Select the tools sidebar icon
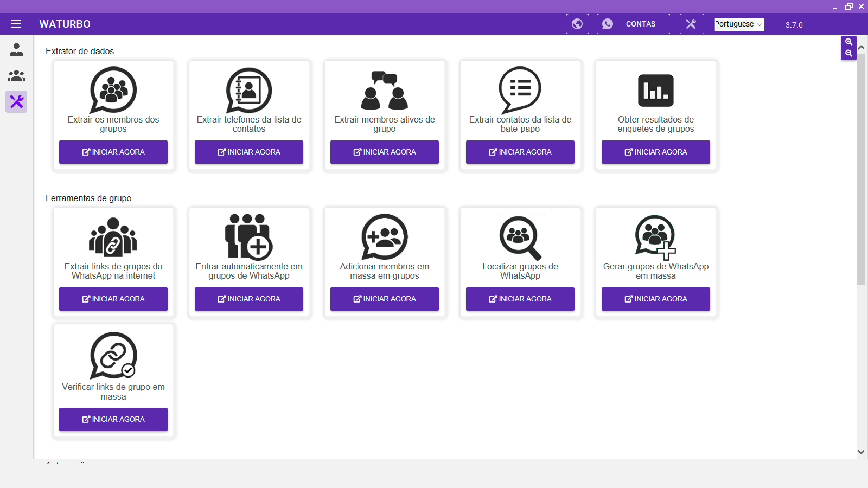This screenshot has height=488, width=868. (x=16, y=101)
